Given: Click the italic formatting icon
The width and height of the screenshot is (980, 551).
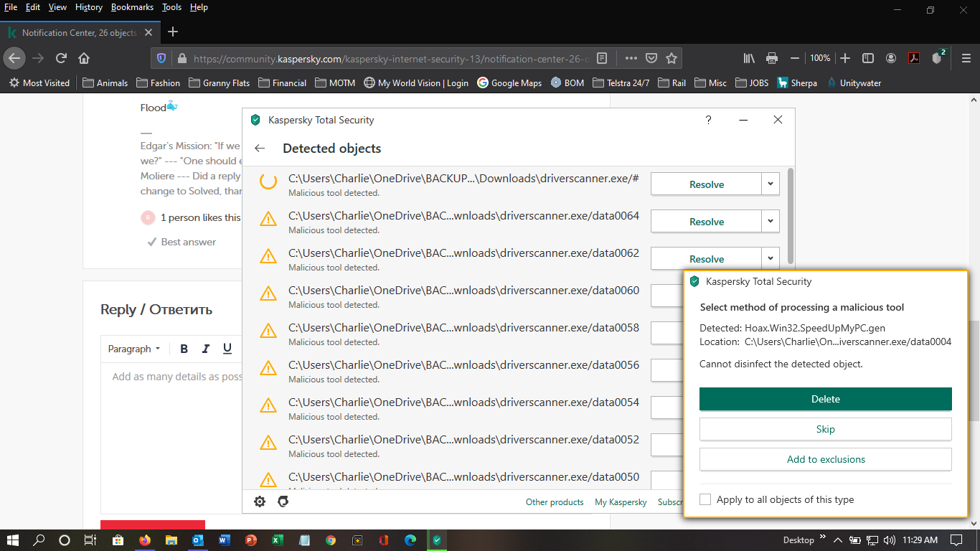Looking at the screenshot, I should [x=206, y=349].
